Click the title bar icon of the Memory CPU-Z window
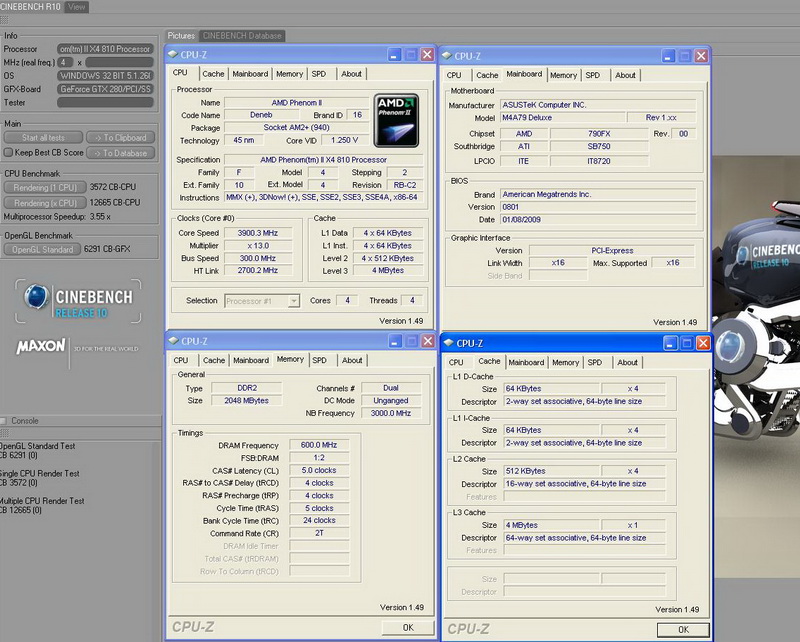 (174, 341)
